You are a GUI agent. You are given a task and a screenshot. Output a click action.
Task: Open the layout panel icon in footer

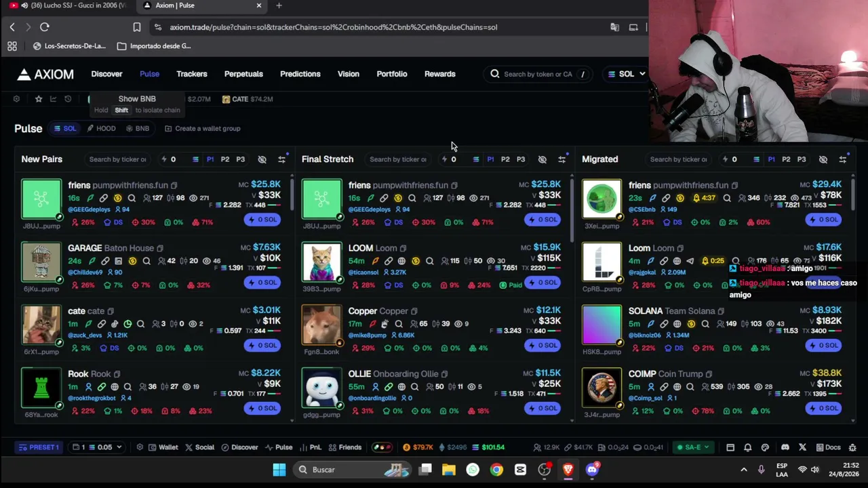[730, 447]
